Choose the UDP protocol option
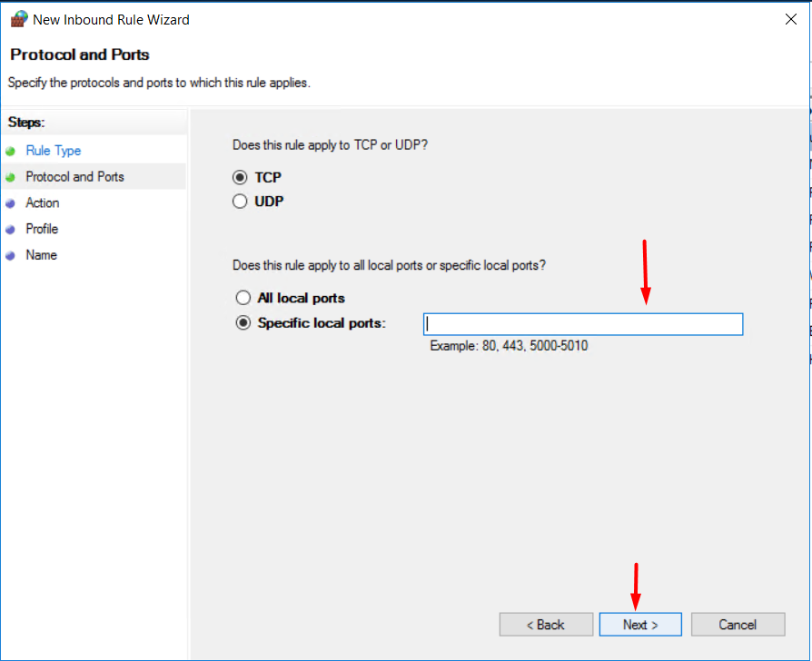Viewport: 812px width, 661px height. point(241,202)
